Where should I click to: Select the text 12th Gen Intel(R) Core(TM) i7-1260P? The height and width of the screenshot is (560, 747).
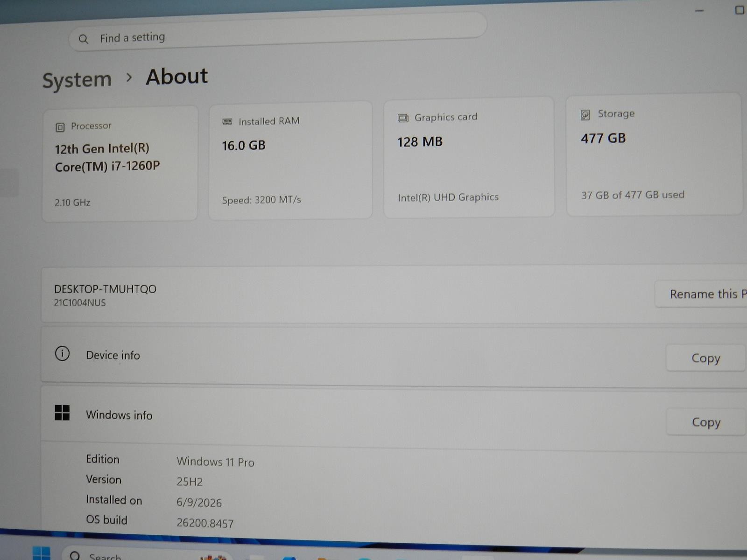107,158
